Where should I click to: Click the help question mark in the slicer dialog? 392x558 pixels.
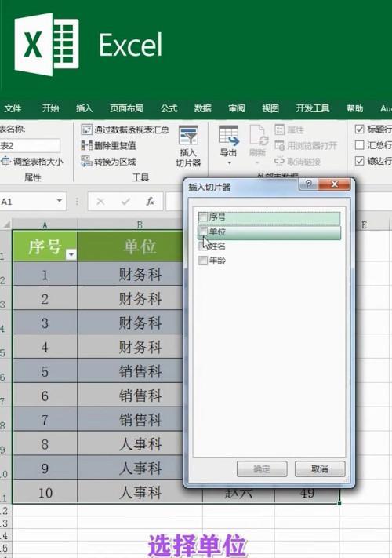coord(308,184)
